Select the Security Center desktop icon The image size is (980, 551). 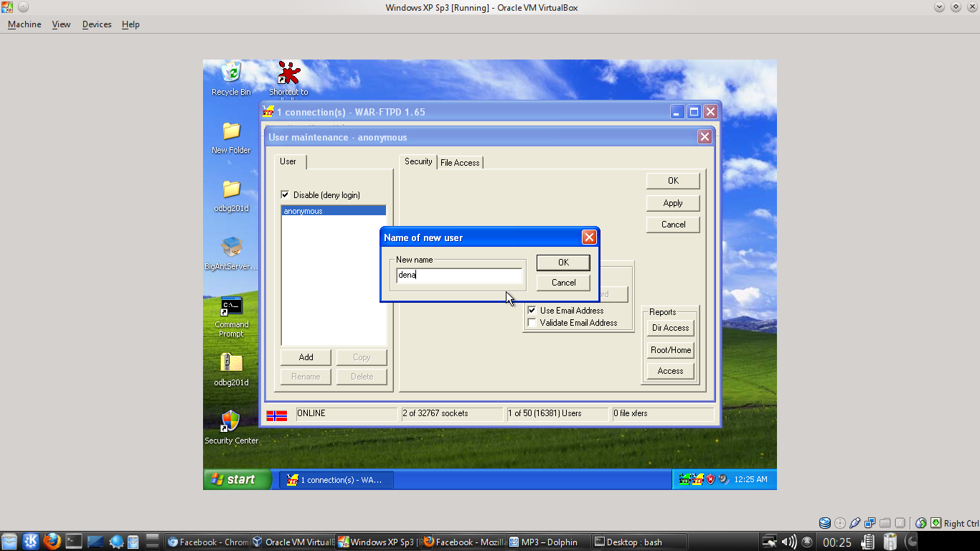coord(231,421)
